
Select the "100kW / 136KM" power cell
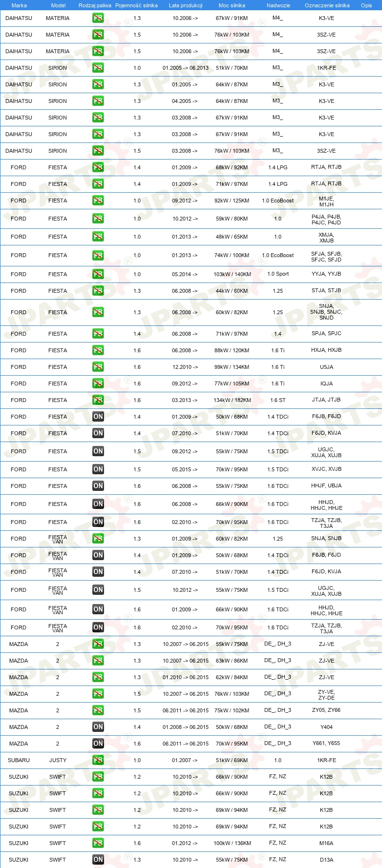pyautogui.click(x=232, y=843)
